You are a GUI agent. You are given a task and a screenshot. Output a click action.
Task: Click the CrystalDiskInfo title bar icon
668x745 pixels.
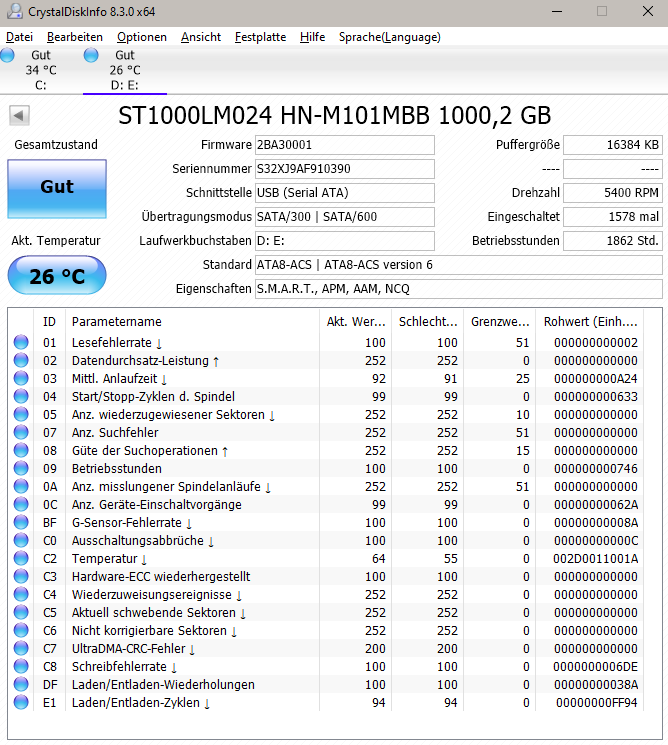[x=15, y=11]
